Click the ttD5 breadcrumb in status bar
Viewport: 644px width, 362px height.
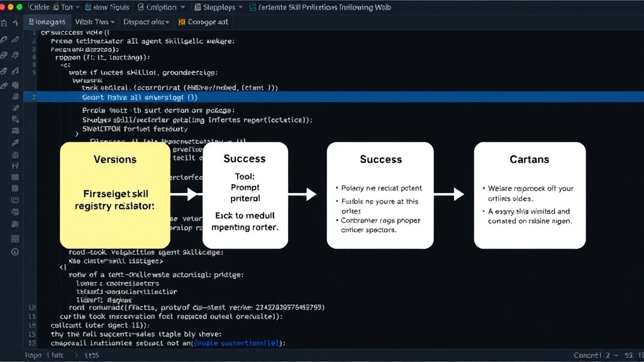[x=92, y=356]
